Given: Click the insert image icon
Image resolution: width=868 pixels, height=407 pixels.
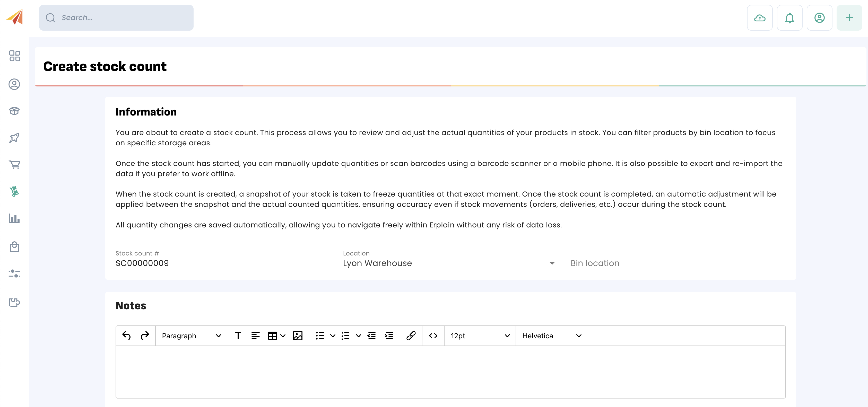Looking at the screenshot, I should click(298, 336).
